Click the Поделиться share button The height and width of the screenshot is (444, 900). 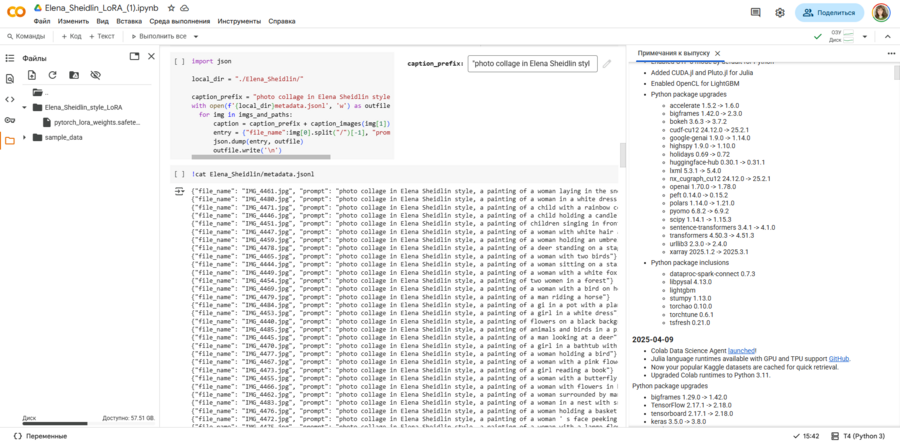point(829,13)
